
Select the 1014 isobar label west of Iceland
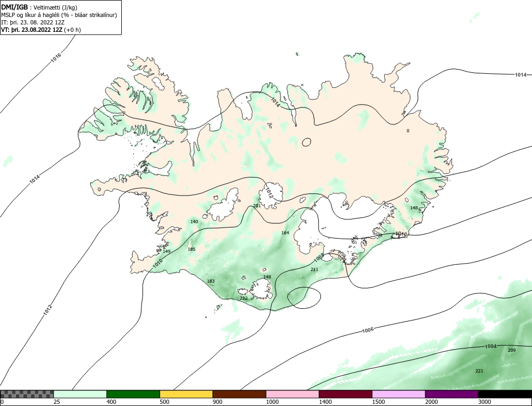coord(35,179)
